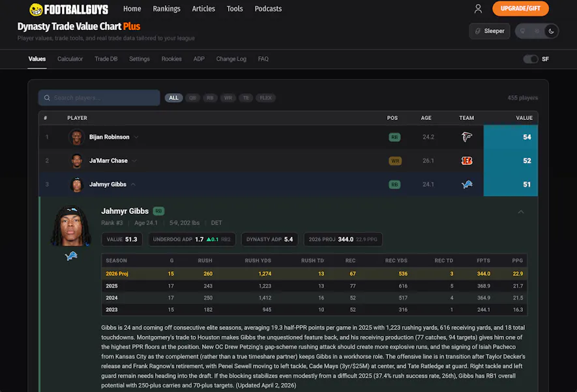
Task: Switch to the Trade DB tab
Action: (106, 59)
